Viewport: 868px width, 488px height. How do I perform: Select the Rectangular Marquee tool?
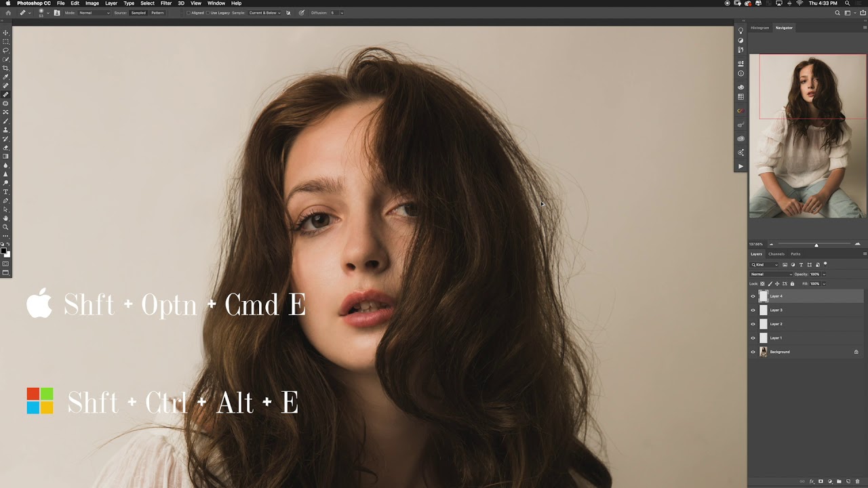click(5, 41)
